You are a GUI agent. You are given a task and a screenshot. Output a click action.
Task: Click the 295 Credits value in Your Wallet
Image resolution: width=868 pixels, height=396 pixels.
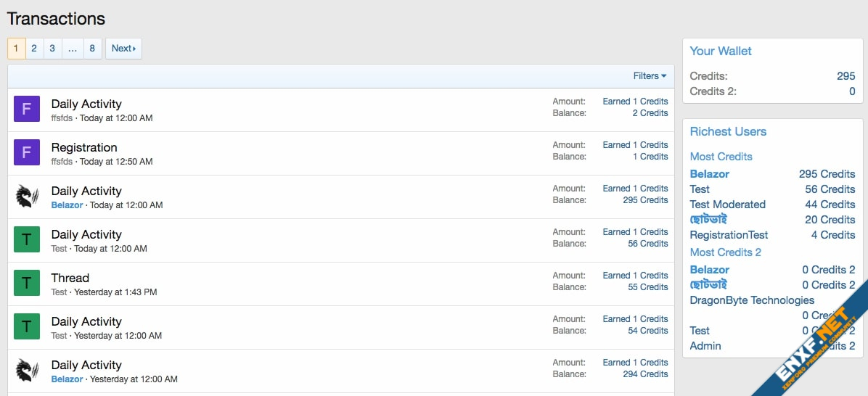coord(846,76)
